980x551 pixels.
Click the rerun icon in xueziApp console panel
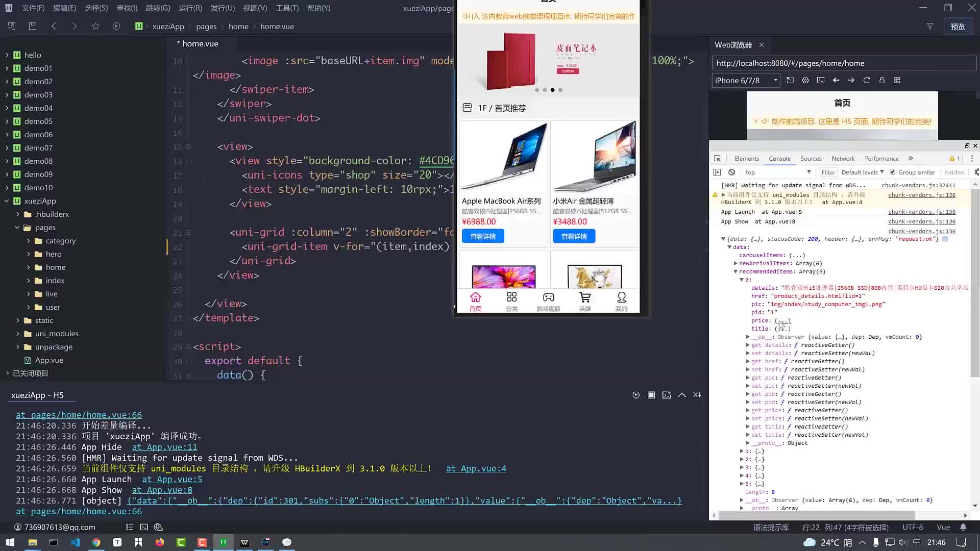tap(636, 395)
